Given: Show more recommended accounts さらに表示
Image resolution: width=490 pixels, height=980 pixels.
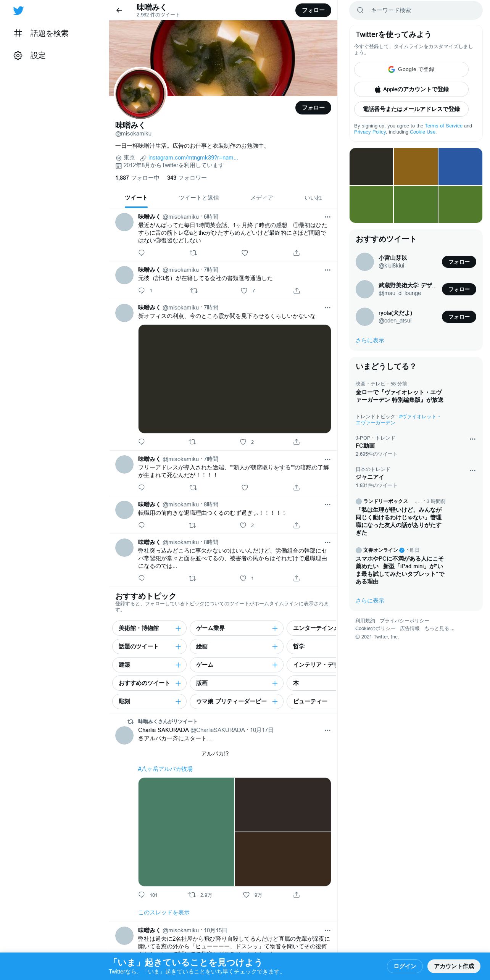Looking at the screenshot, I should (x=370, y=340).
